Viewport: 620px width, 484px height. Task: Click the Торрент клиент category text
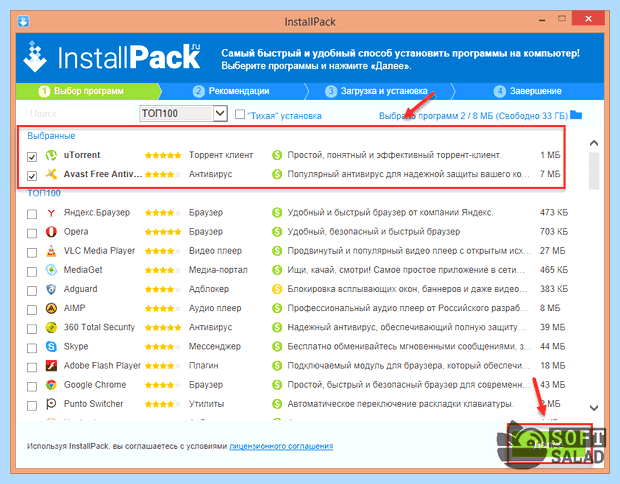pyautogui.click(x=221, y=155)
